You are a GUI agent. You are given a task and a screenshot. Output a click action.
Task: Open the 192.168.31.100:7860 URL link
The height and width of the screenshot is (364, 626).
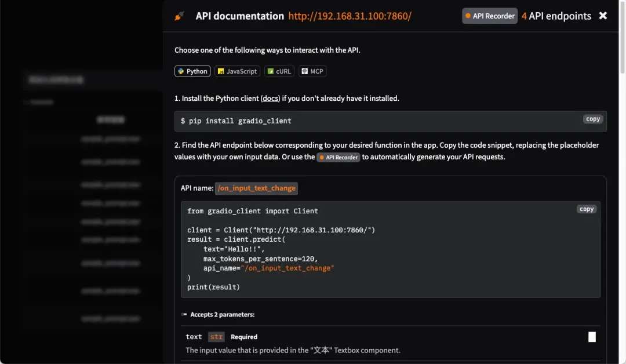tap(350, 16)
